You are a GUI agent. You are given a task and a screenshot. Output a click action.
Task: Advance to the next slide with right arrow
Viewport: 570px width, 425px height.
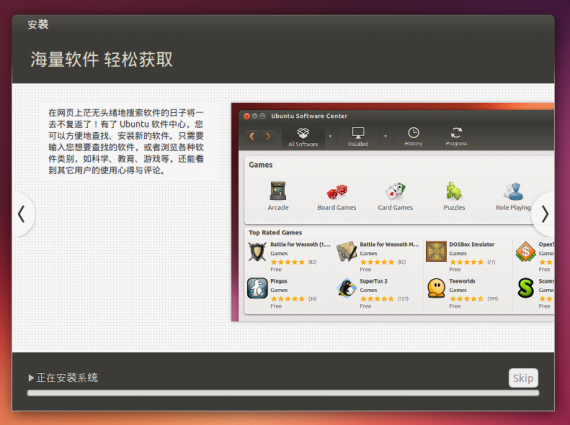(x=544, y=214)
